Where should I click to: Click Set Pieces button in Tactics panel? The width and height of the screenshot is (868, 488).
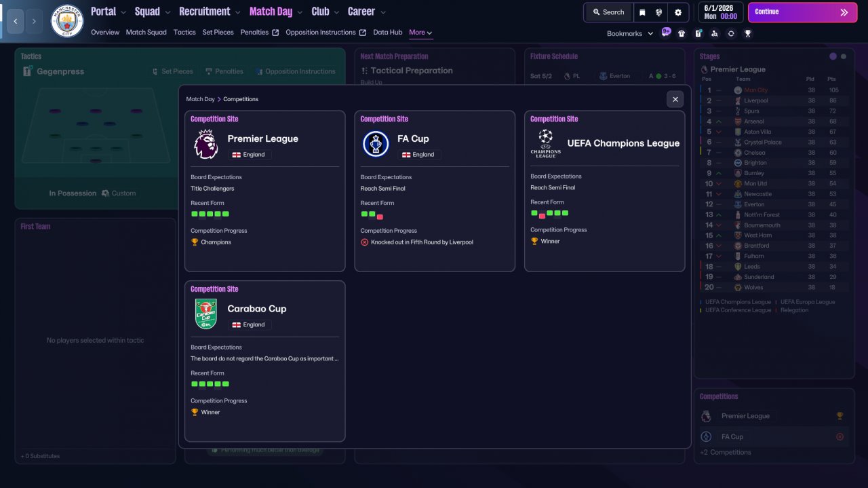172,71
